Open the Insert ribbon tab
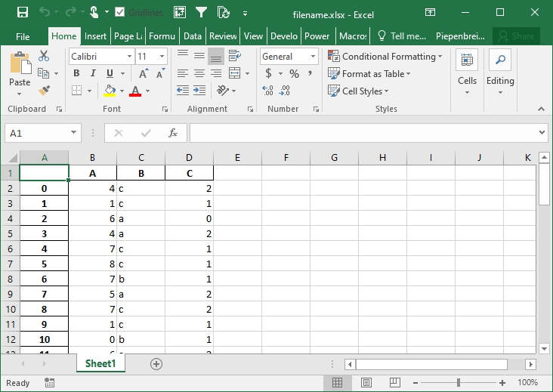The image size is (553, 392). [x=95, y=35]
